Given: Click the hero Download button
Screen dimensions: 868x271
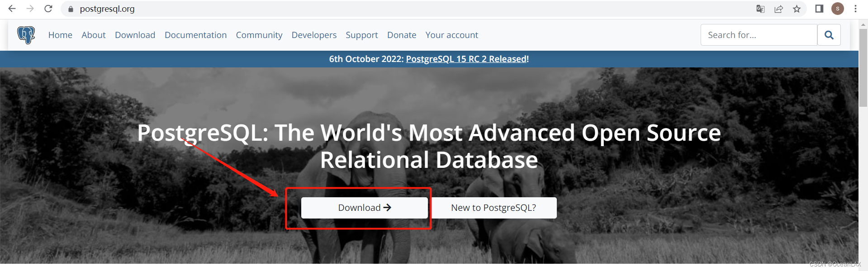Looking at the screenshot, I should click(365, 208).
